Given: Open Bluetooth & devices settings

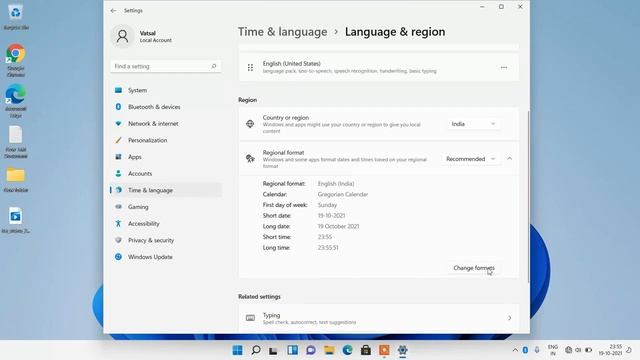Looking at the screenshot, I should [166, 107].
